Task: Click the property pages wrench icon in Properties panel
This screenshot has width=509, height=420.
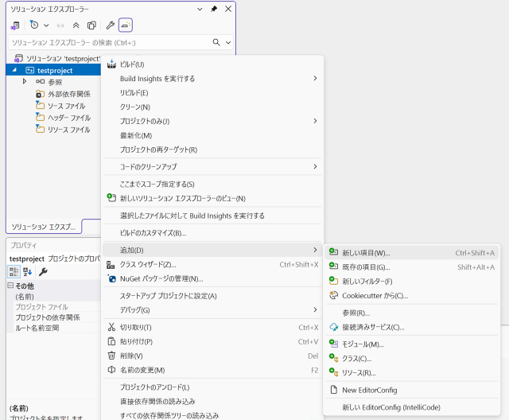Action: pyautogui.click(x=43, y=272)
